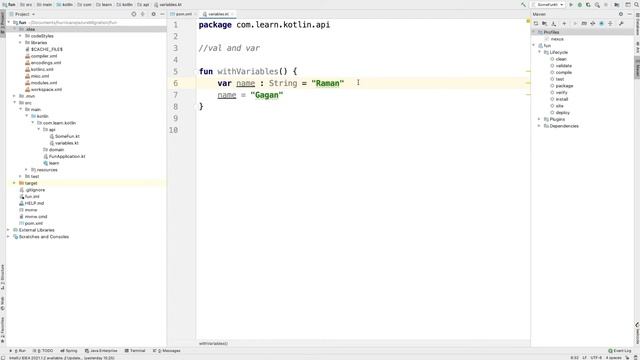Viewport: 640px width, 360px height.
Task: Hide the Project tool window
Action: 162,14
